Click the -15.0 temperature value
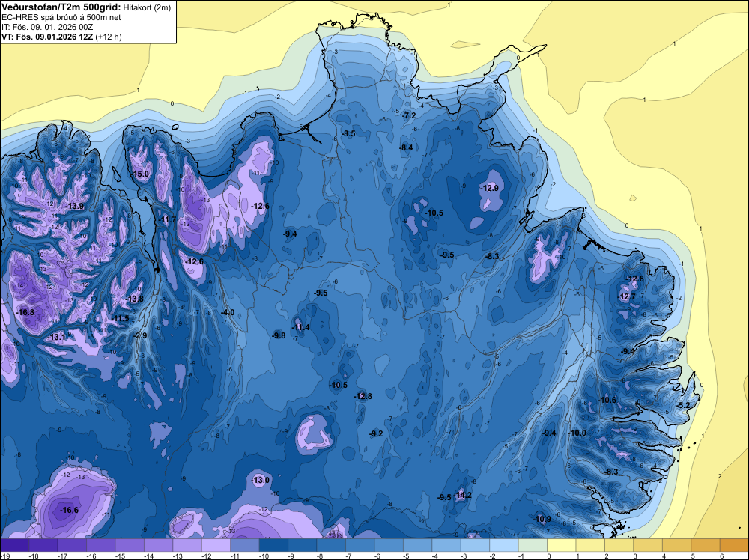Viewport: 749px width, 560px height. point(141,174)
